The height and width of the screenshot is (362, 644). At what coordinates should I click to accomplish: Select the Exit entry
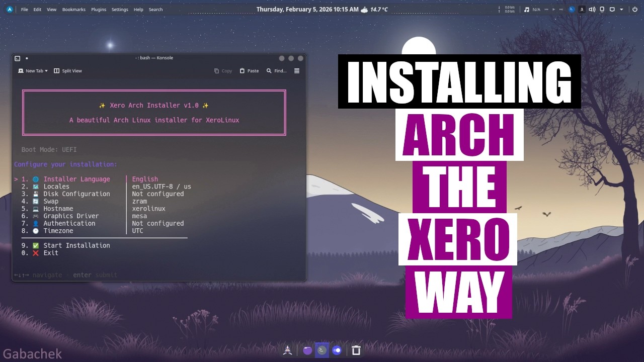[40, 253]
